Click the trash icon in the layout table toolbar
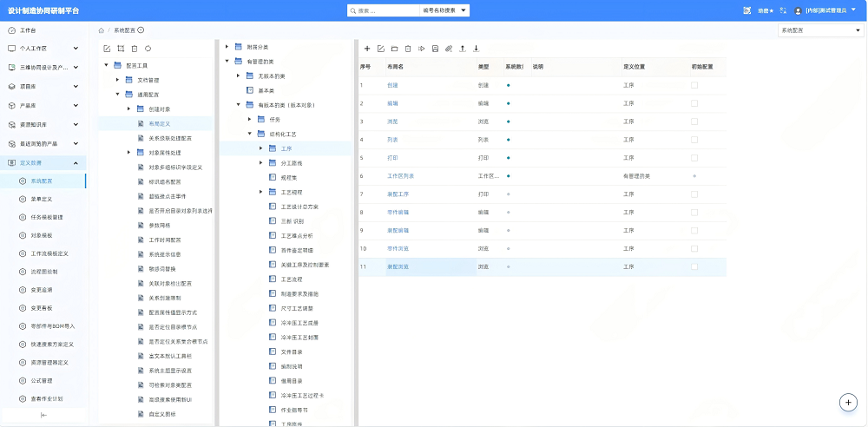 click(408, 49)
